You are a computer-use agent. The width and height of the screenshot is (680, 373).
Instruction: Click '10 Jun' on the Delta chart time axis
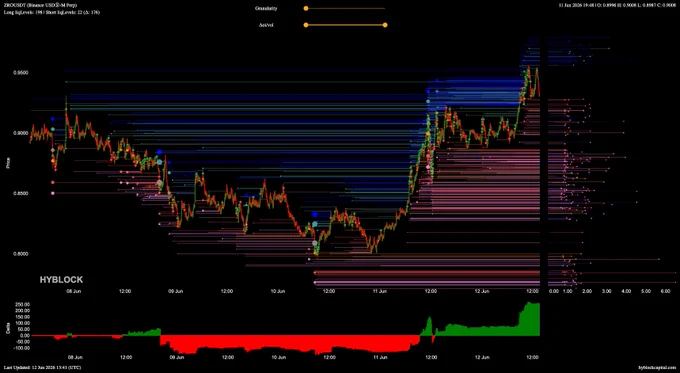(278, 358)
